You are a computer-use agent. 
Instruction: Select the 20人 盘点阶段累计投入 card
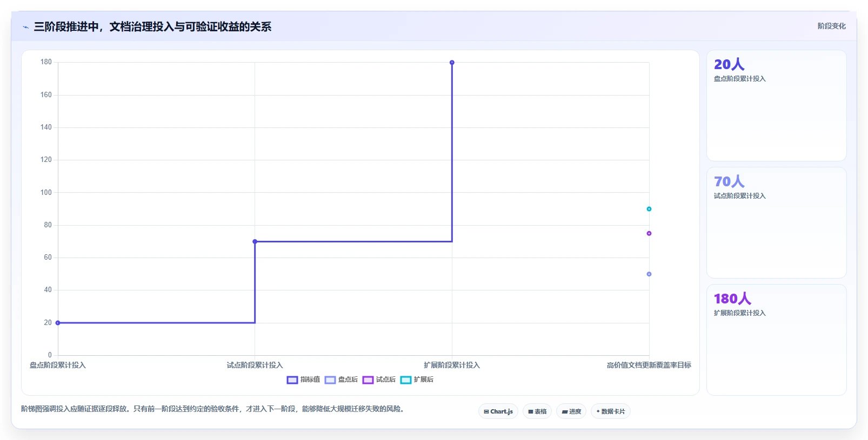coord(776,106)
